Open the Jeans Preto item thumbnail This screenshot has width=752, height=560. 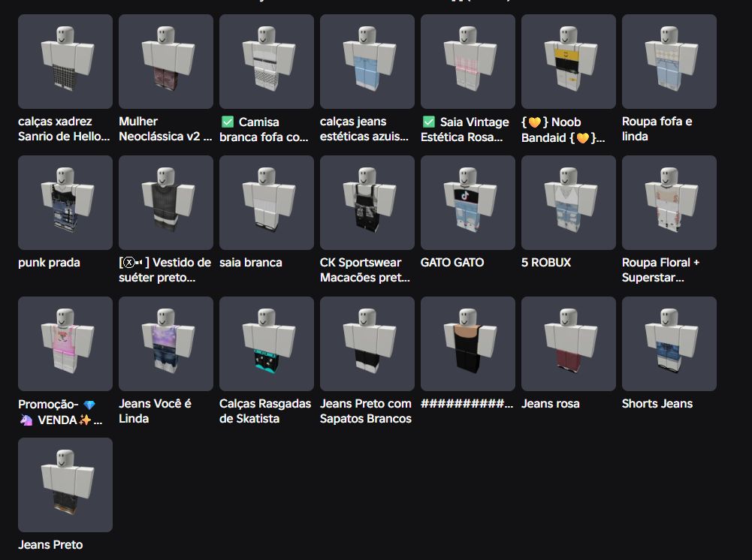pos(65,485)
